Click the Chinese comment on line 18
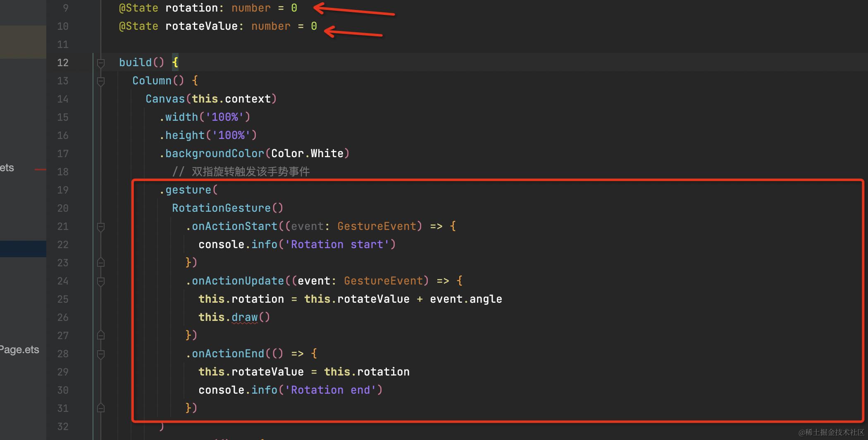This screenshot has width=868, height=440. coord(241,172)
